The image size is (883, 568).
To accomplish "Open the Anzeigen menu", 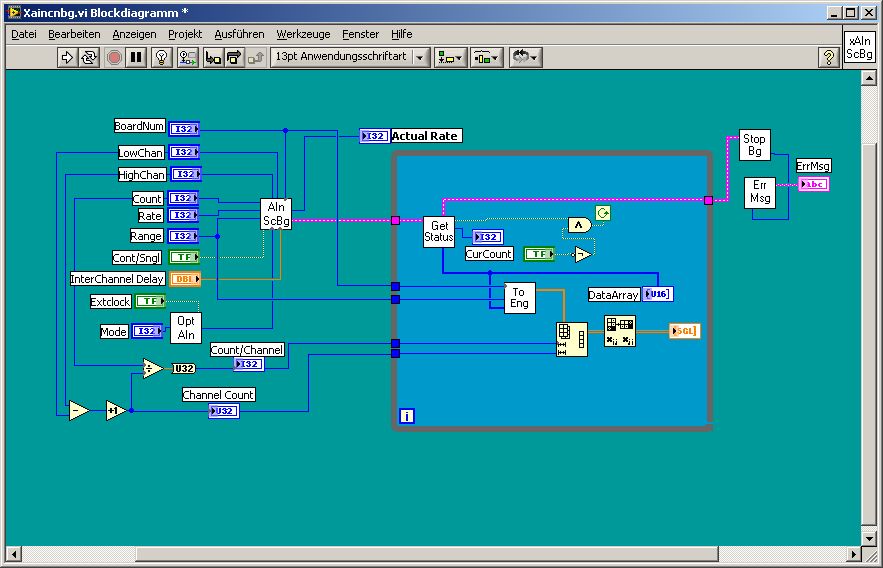I will point(134,34).
